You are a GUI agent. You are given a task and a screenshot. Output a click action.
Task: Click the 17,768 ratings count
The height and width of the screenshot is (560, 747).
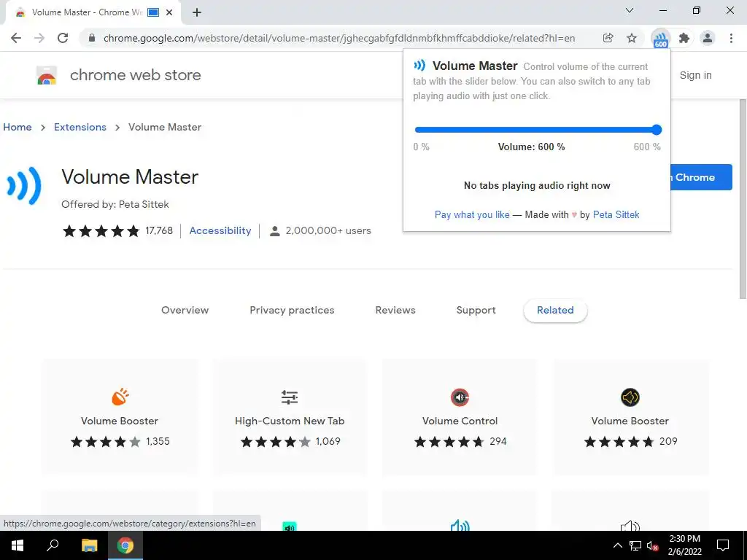click(159, 230)
